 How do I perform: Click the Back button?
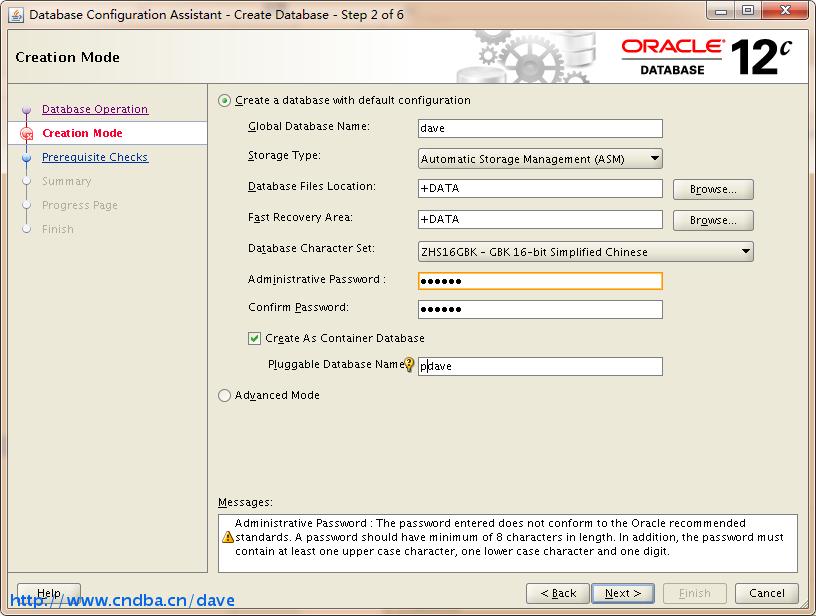[558, 593]
